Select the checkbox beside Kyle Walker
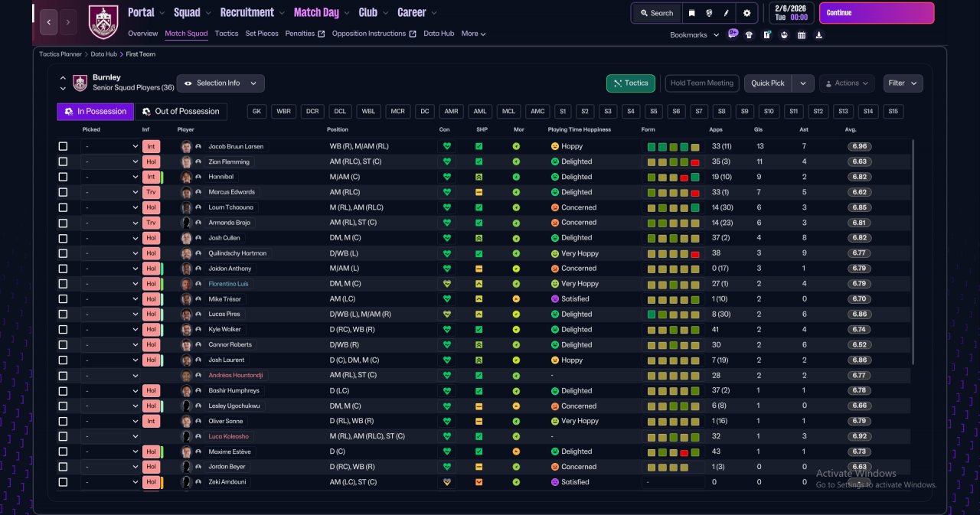Viewport: 980px width, 515px height. pos(63,329)
